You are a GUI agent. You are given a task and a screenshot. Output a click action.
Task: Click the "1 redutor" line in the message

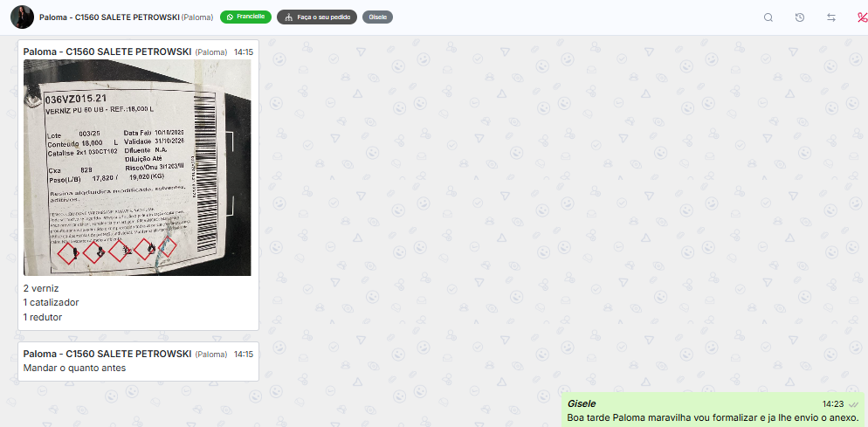(x=43, y=317)
